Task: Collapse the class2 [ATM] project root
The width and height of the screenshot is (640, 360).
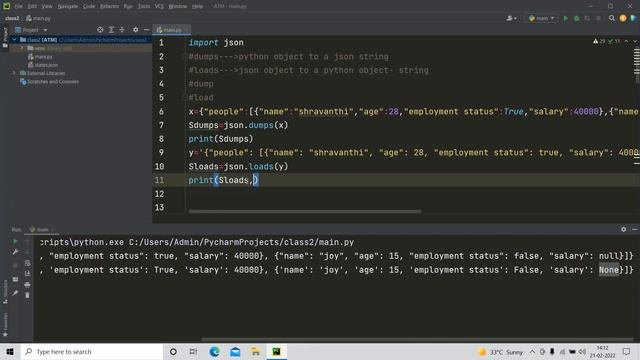Action: [x=14, y=40]
